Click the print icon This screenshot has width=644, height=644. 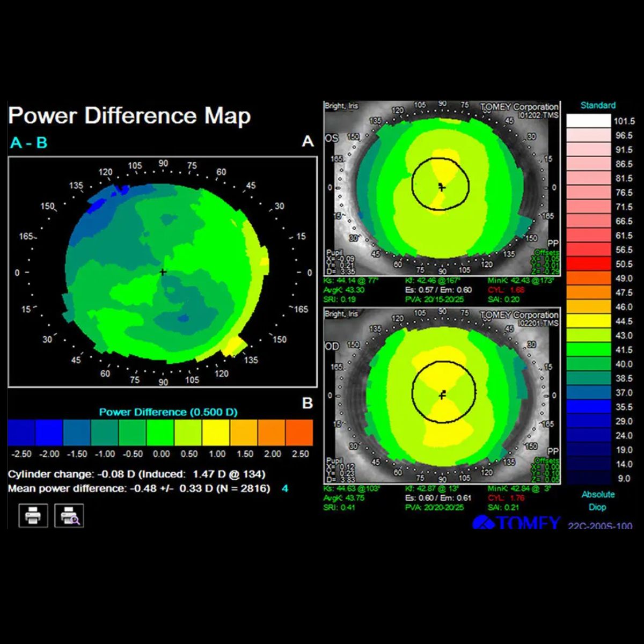pyautogui.click(x=32, y=516)
